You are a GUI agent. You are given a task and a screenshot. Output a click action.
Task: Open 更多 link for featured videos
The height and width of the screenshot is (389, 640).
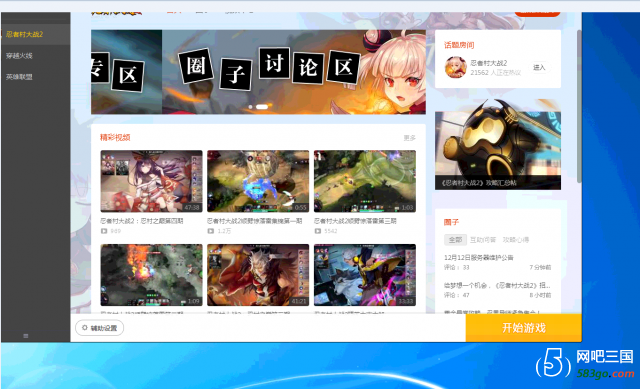click(409, 138)
